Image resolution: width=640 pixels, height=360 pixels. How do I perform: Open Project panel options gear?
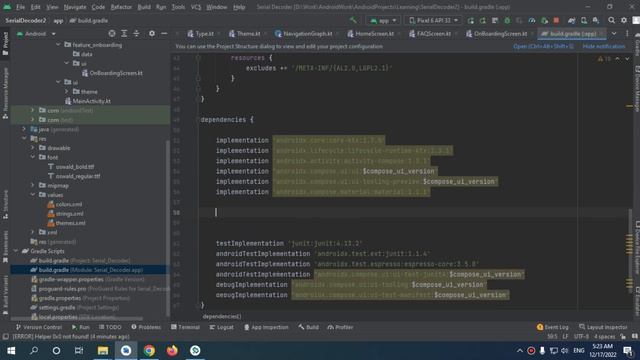coord(151,33)
